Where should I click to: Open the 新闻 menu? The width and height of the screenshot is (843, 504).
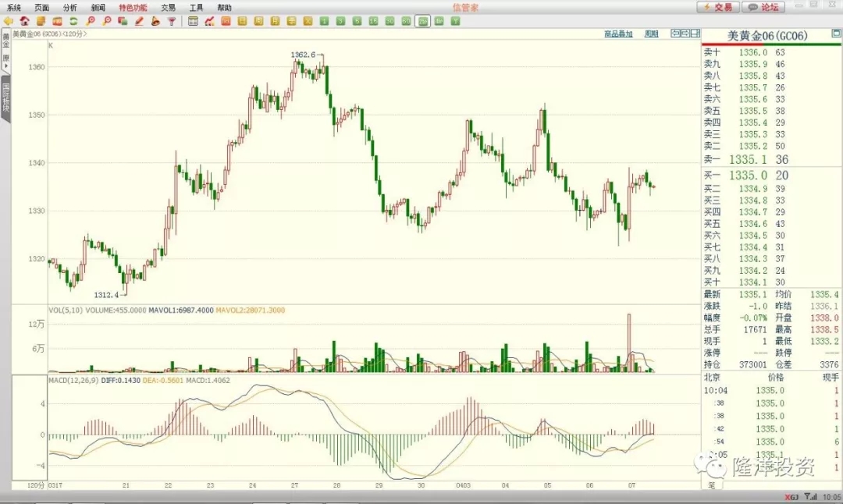[98, 8]
